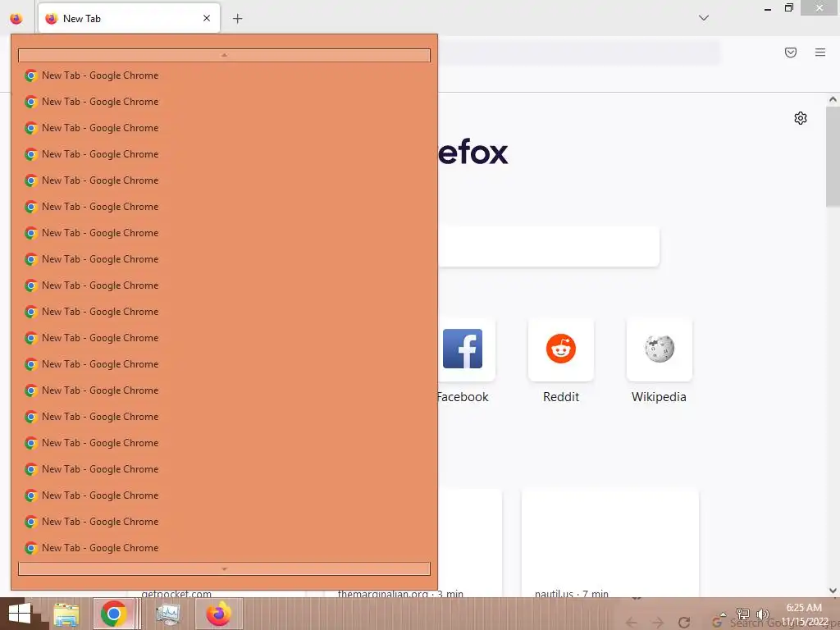Open the nautil.us story card

point(610,543)
